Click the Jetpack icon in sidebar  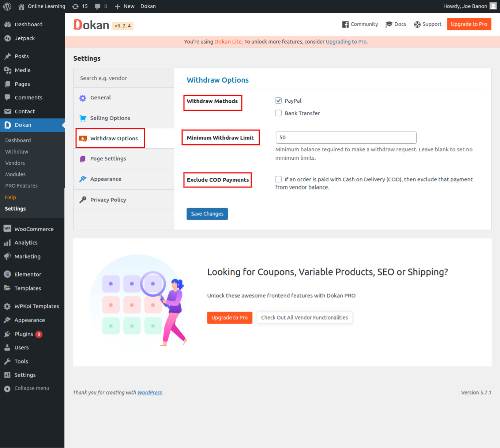[x=7, y=38]
